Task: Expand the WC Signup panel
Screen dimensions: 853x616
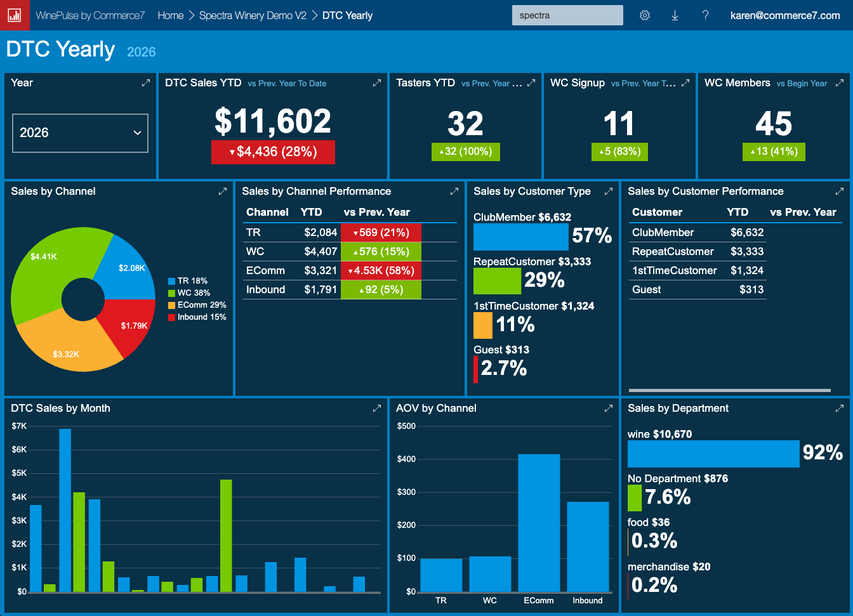Action: 685,82
